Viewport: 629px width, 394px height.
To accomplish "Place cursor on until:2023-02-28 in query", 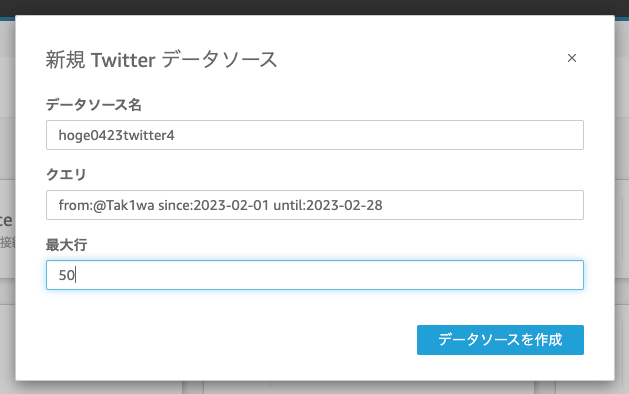I will (328, 205).
